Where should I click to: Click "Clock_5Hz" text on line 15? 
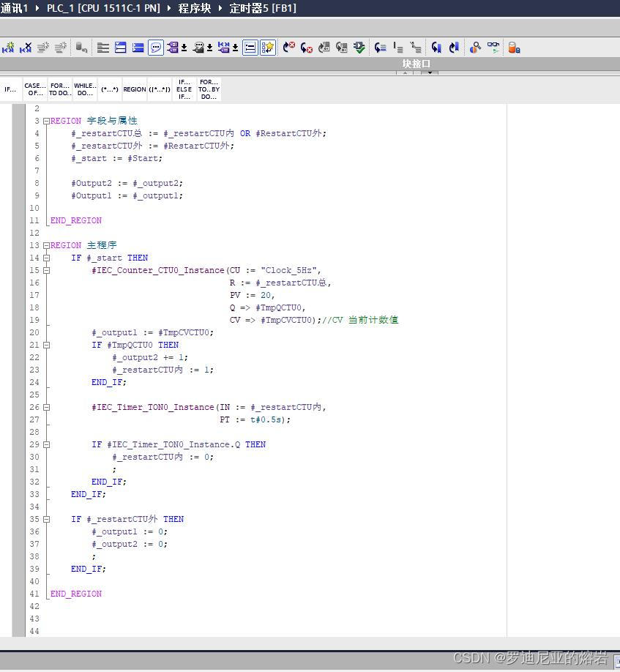288,270
